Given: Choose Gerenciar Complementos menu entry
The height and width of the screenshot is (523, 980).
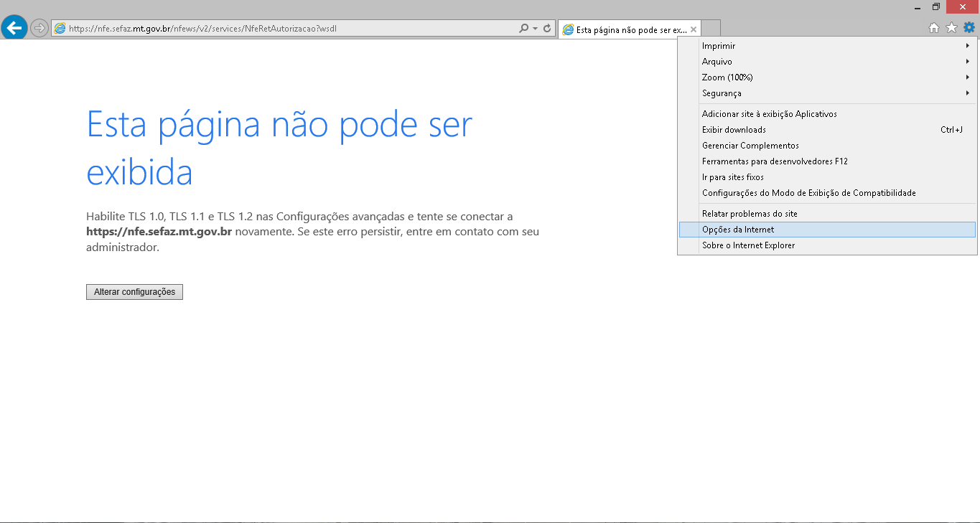Looking at the screenshot, I should [x=750, y=146].
